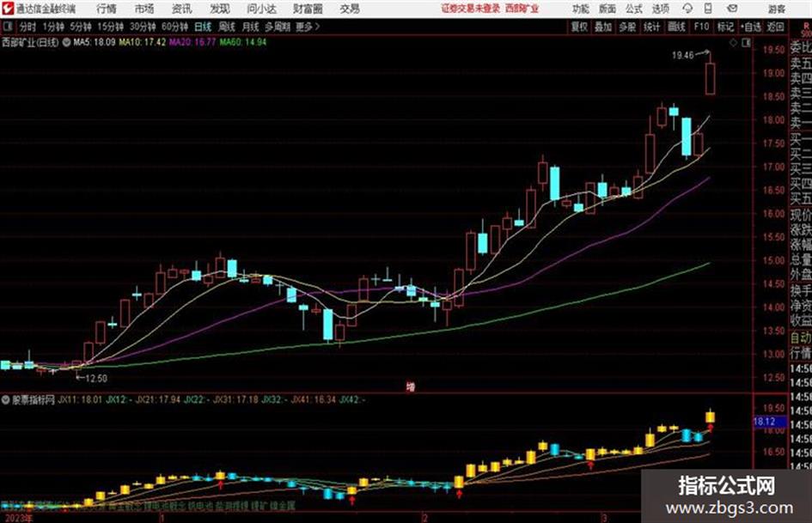Image resolution: width=812 pixels, height=523 pixels.
Task: Expand the 股票指标网 sub-indicator dropdown
Action: [x=6, y=399]
